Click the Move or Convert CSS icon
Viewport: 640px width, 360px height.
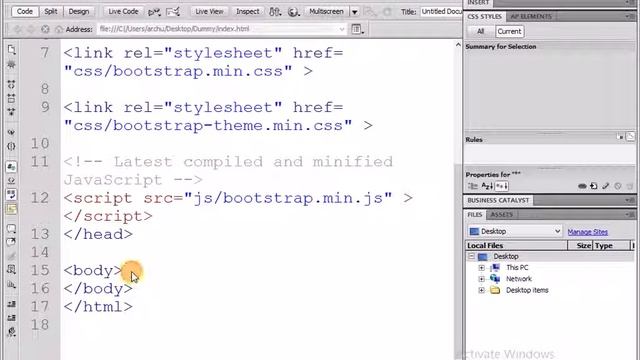click(x=11, y=284)
